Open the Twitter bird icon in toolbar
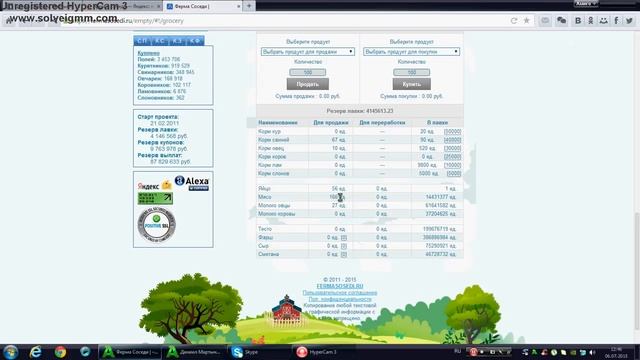 [x=629, y=21]
